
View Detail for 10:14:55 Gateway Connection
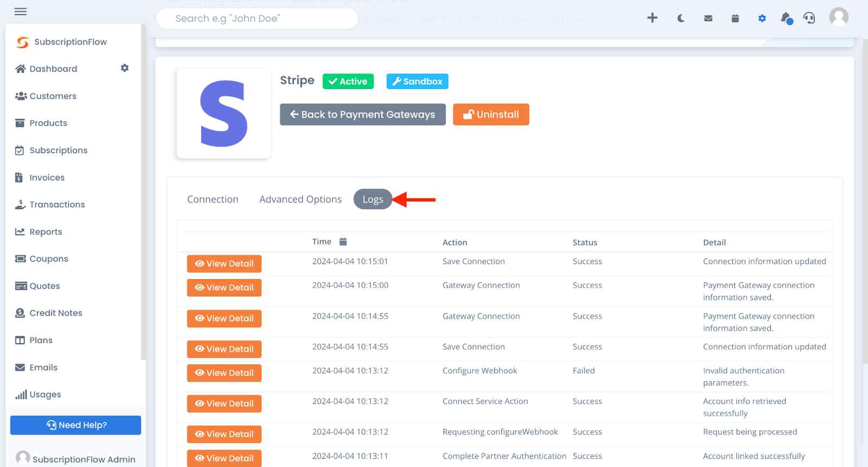coord(224,319)
